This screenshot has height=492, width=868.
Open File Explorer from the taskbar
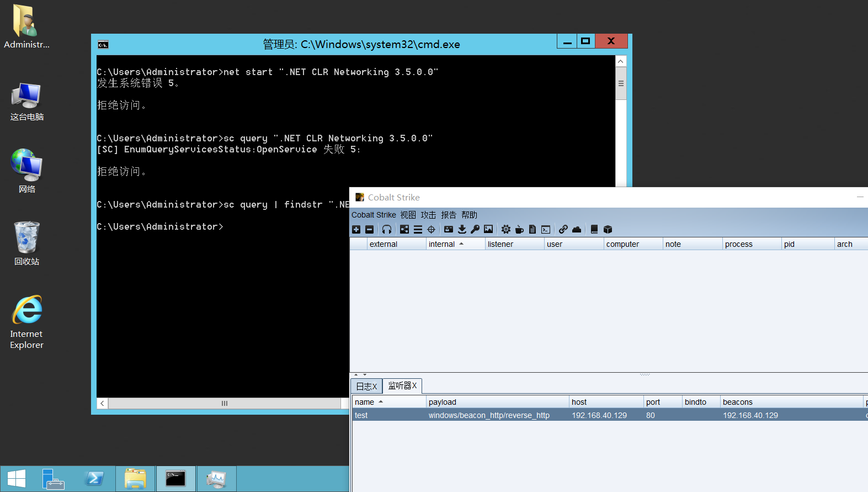pos(135,479)
